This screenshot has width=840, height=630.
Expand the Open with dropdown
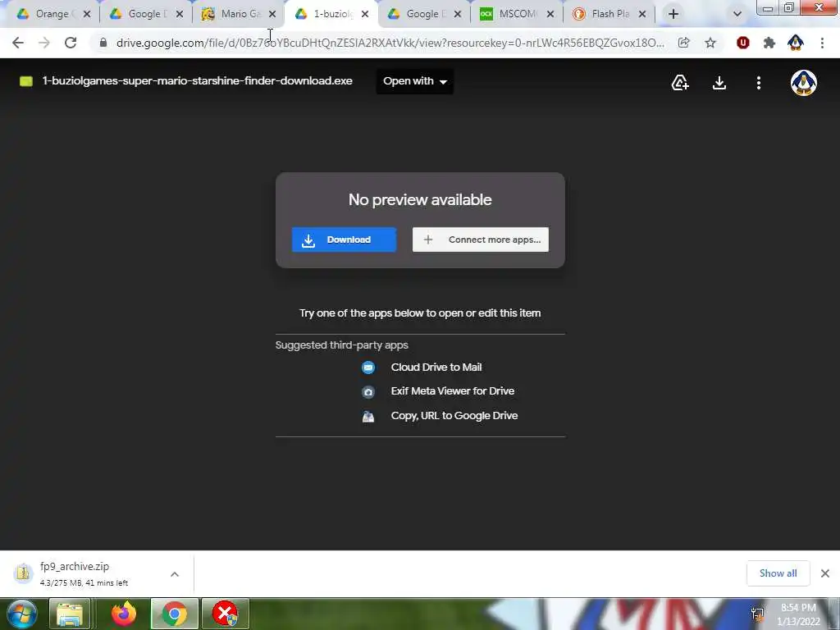click(x=414, y=81)
